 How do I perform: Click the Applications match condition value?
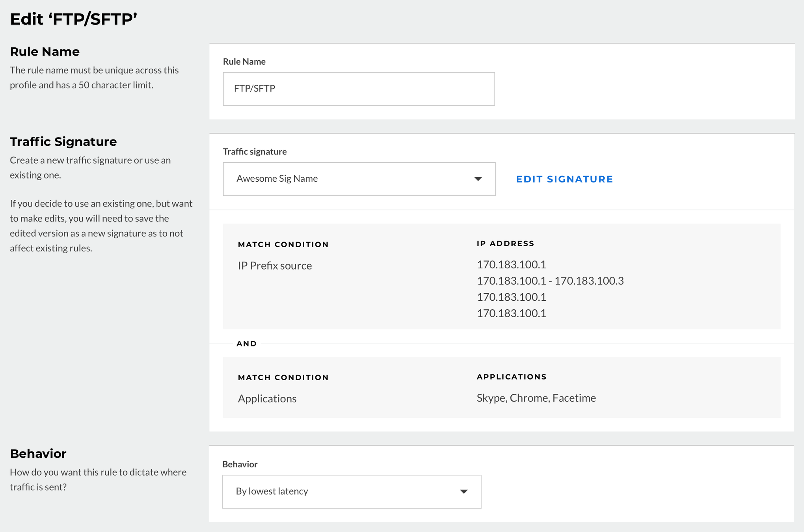click(267, 398)
